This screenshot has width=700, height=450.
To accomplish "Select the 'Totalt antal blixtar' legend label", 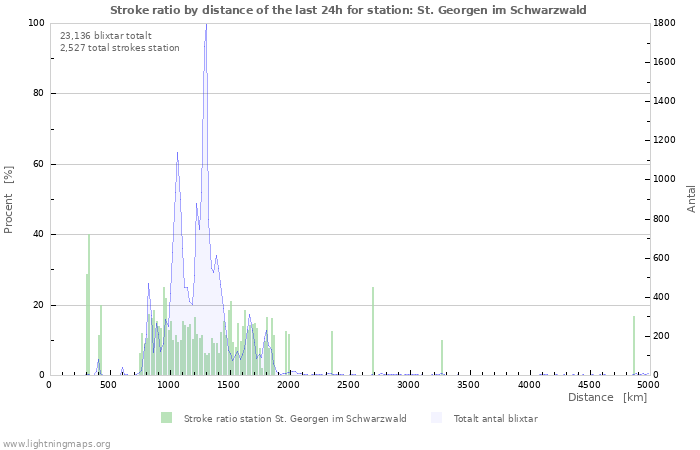I will point(495,419).
